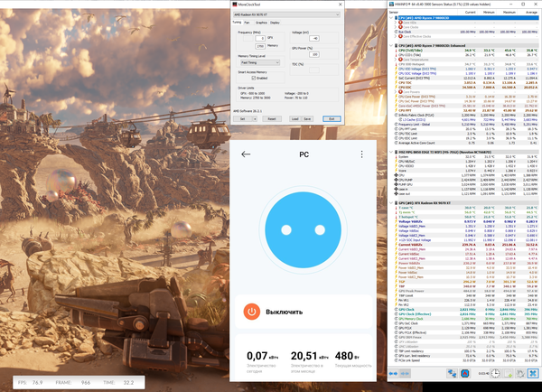542x392 pixels.
Task: Click the network computers icon in HWiNFO toolbar
Action: coord(452,373)
